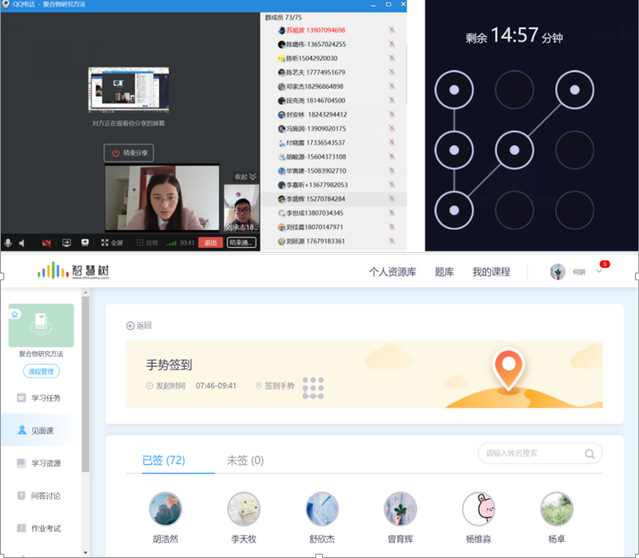Collapse video thumbnails with 收起 chevron
This screenshot has width=639, height=558.
(245, 176)
